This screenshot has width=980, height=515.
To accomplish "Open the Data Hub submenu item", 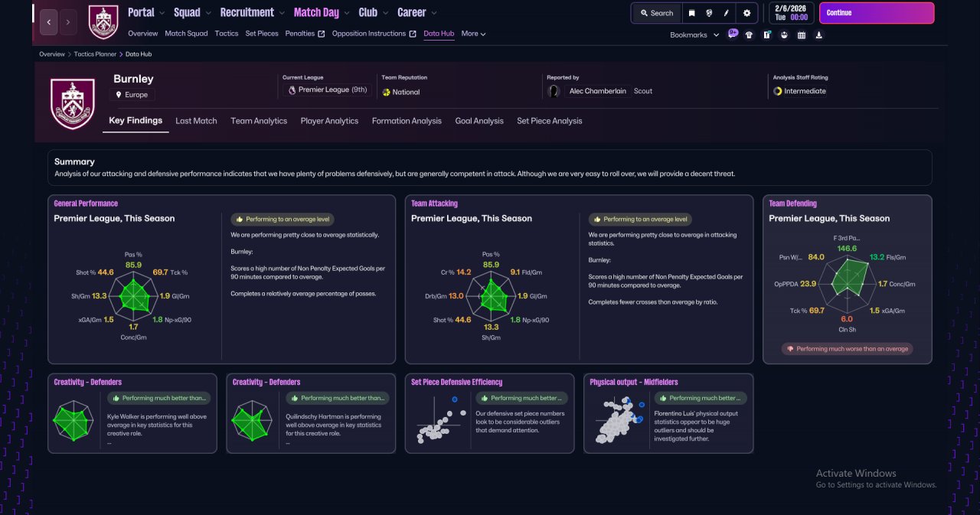I will pyautogui.click(x=439, y=34).
